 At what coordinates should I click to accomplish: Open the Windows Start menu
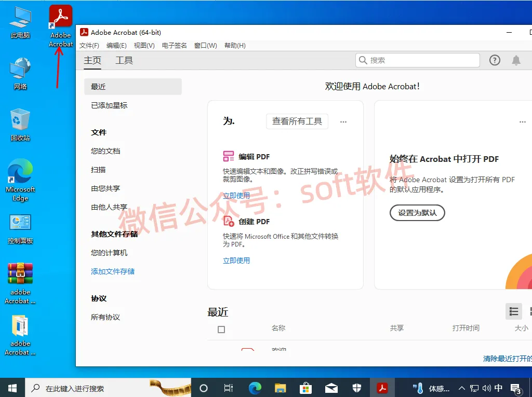point(12,388)
